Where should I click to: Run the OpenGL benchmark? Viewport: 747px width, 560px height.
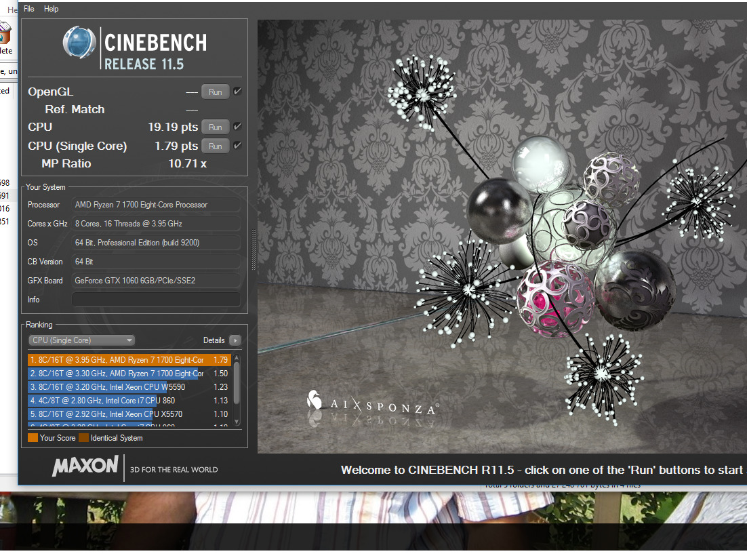pos(216,92)
